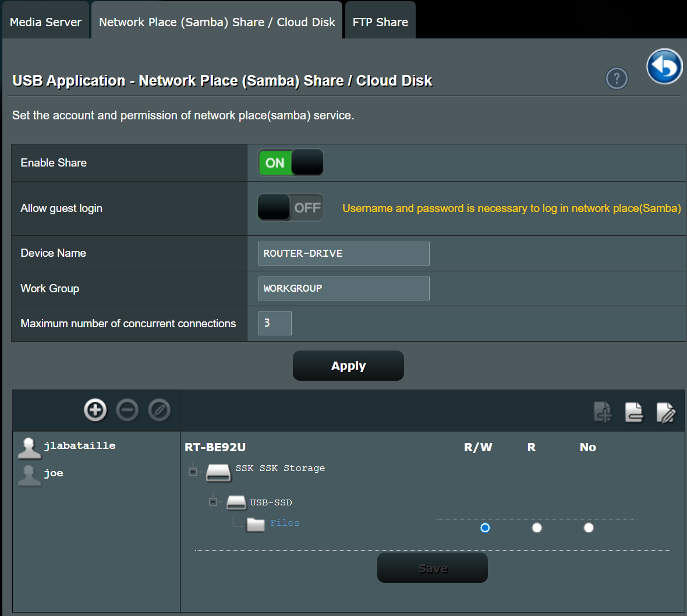Click the USB-SSD partition drive icon

point(236,502)
